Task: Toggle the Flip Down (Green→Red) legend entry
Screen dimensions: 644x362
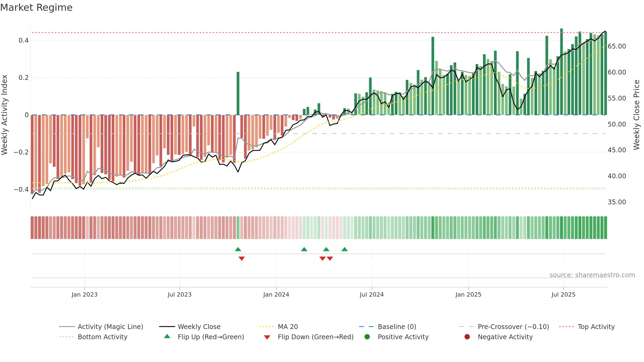Action: [309, 337]
